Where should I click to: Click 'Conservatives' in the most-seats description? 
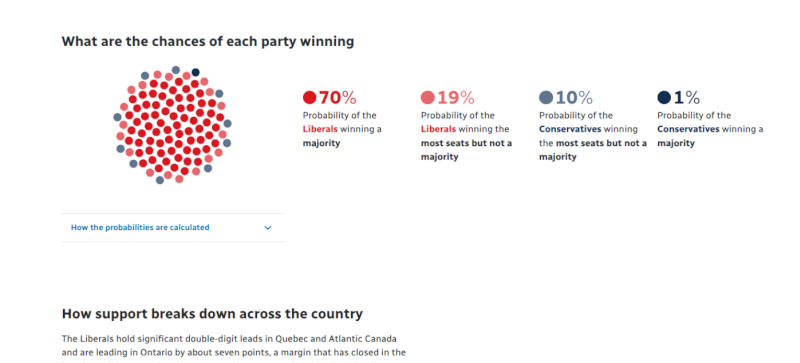pyautogui.click(x=570, y=129)
